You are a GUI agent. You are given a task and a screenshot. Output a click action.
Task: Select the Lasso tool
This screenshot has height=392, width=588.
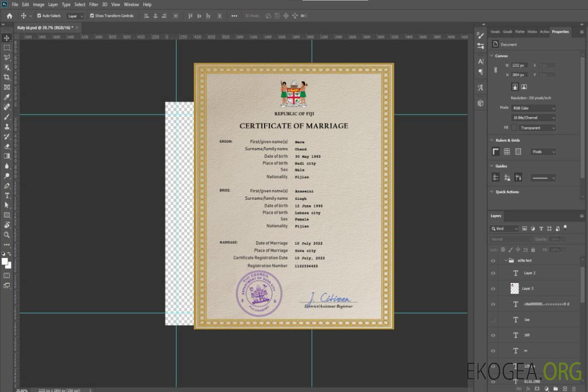tap(7, 57)
